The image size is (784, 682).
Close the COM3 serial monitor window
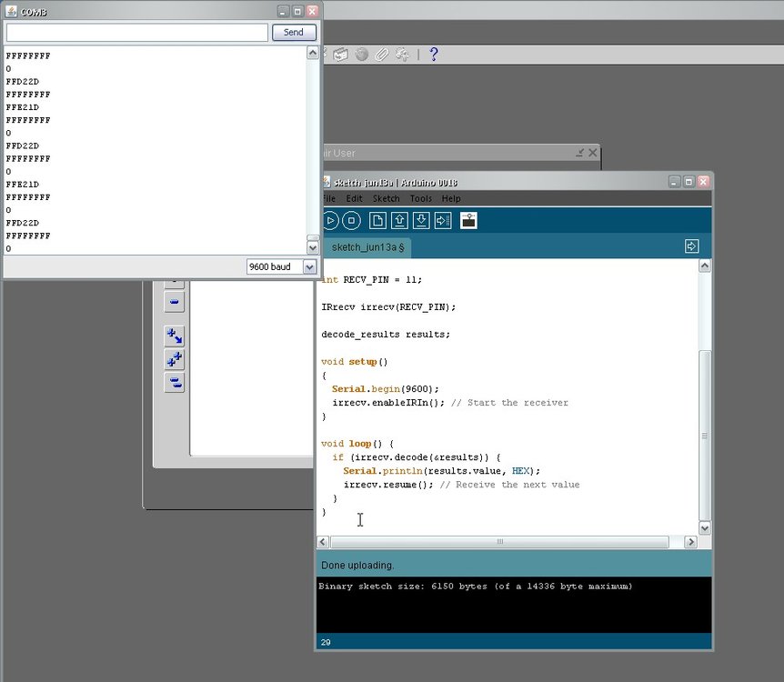[x=312, y=11]
